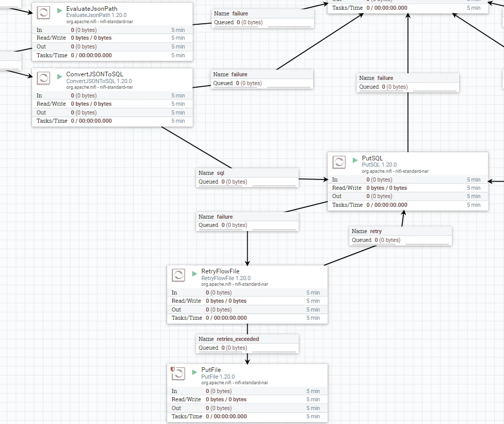The width and height of the screenshot is (504, 424).
Task: Click the RetryFlowFile processor icon
Action: click(x=178, y=275)
